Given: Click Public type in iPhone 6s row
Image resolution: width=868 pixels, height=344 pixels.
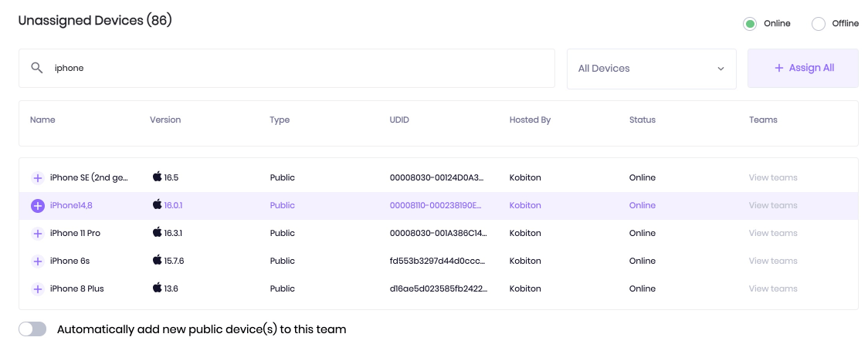Looking at the screenshot, I should (283, 261).
